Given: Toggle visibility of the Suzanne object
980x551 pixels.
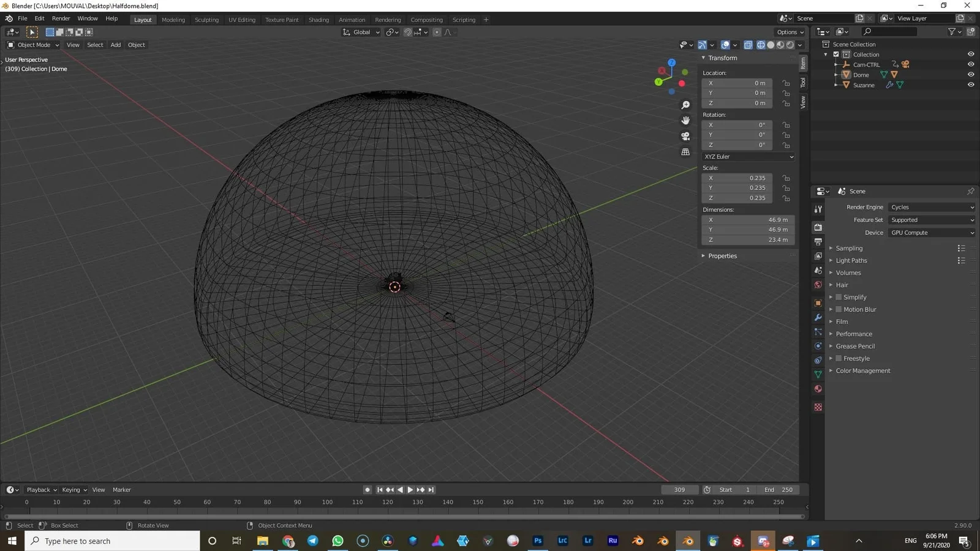Looking at the screenshot, I should pos(970,84).
